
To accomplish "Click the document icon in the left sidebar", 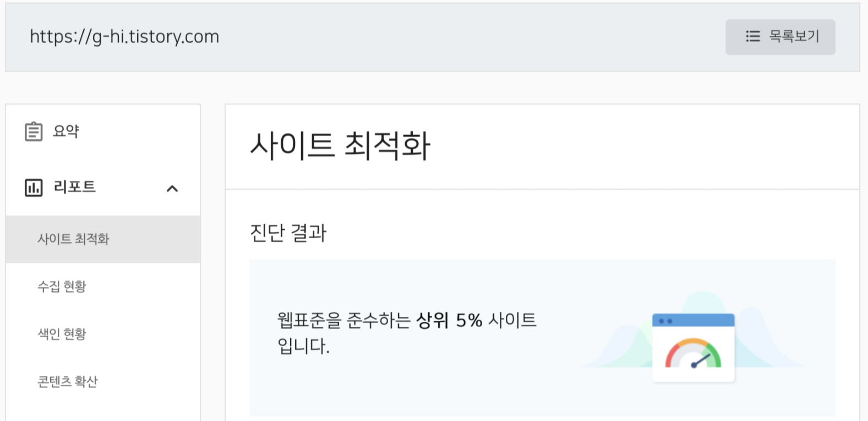I will (34, 131).
